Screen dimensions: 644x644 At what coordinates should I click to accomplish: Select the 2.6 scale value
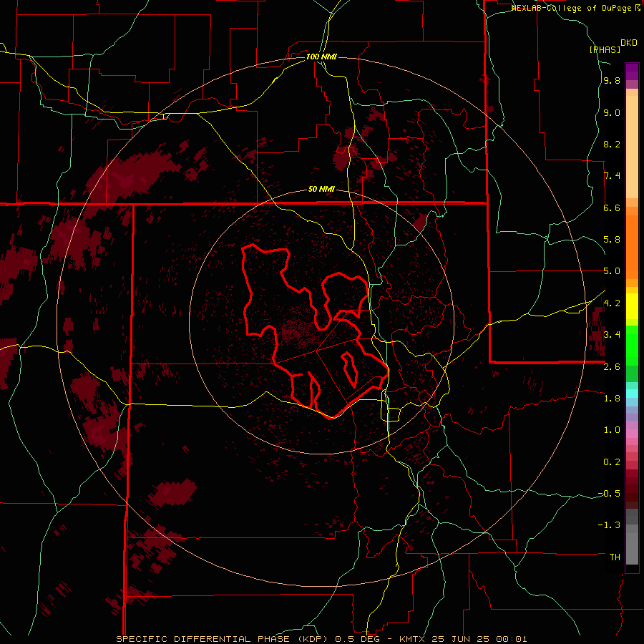tap(612, 367)
